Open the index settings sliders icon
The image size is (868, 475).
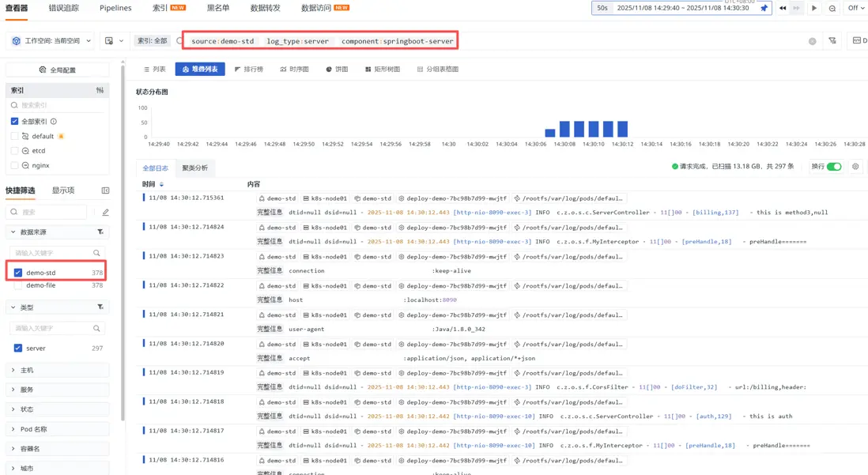[100, 90]
